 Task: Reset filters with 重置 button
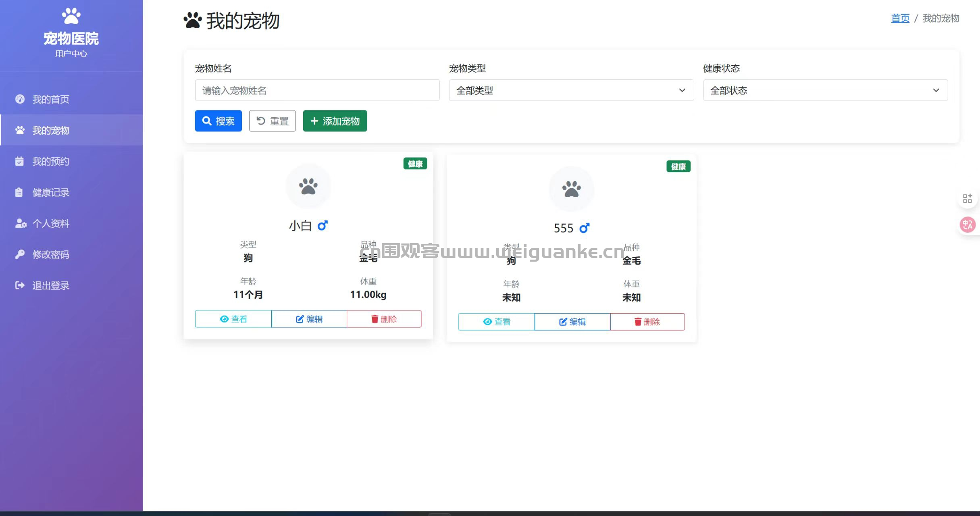[272, 121]
